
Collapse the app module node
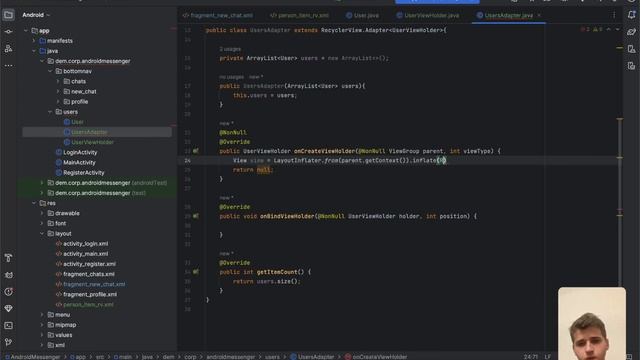pos(26,31)
